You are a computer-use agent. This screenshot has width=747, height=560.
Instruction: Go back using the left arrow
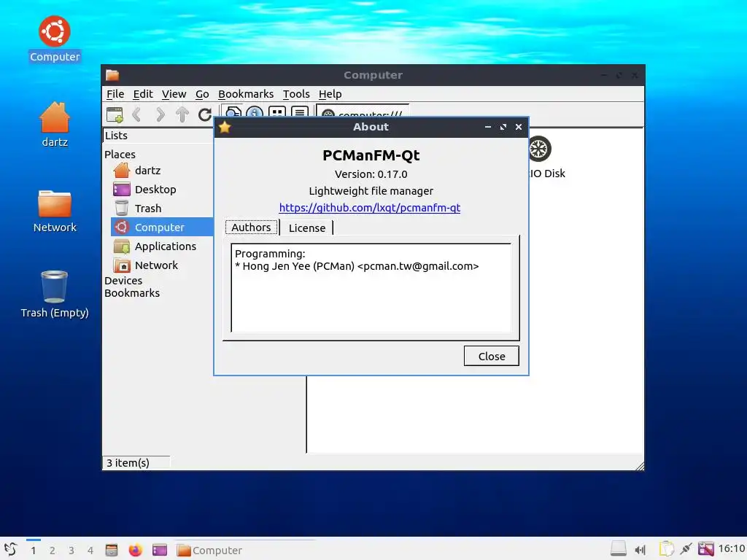click(136, 114)
